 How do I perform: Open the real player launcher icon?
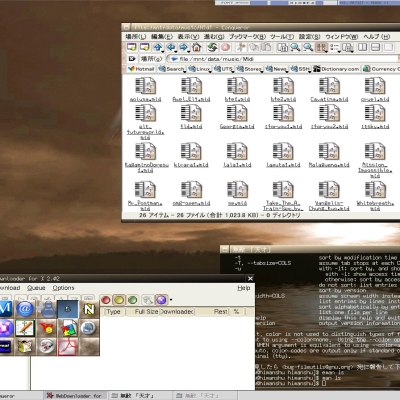pyautogui.click(x=6, y=347)
